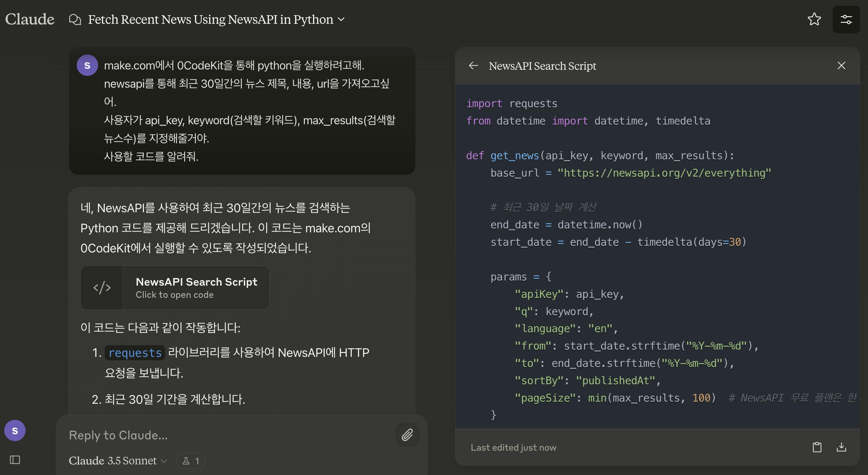Viewport: 868px width, 475px height.
Task: Download the NewsAPI script file
Action: click(842, 447)
